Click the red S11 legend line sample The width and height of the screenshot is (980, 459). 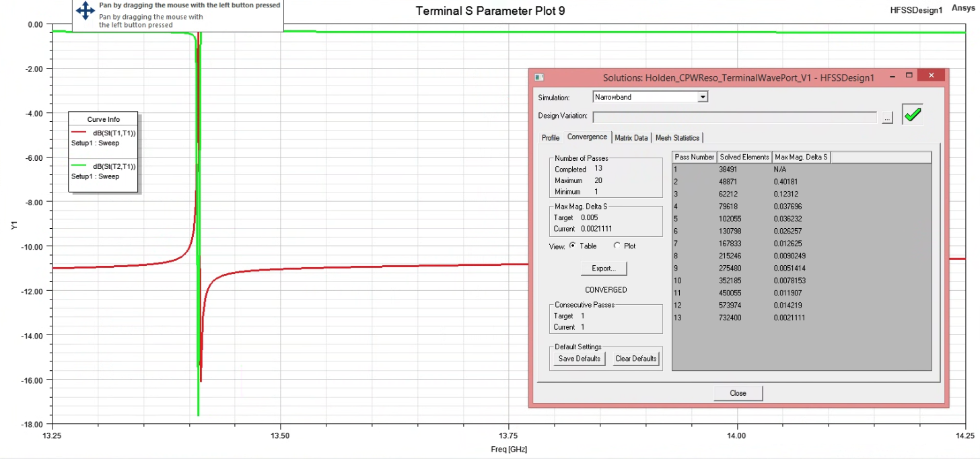pos(79,133)
